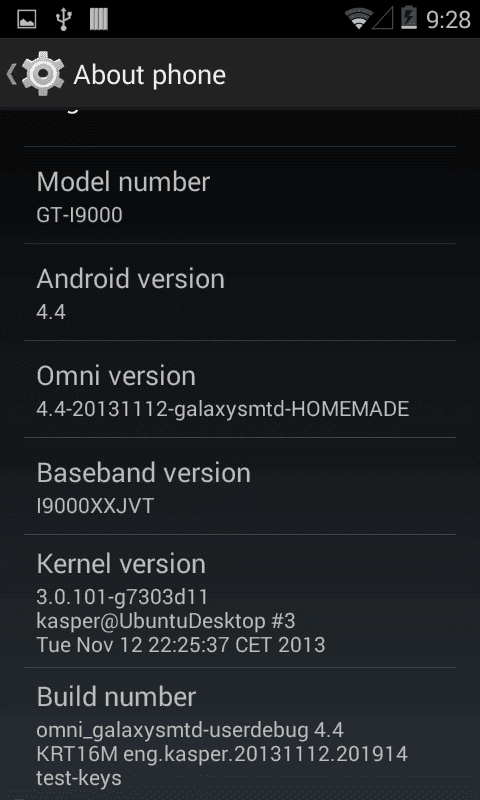This screenshot has width=480, height=800.
Task: Tap the About phone title
Action: tap(149, 75)
